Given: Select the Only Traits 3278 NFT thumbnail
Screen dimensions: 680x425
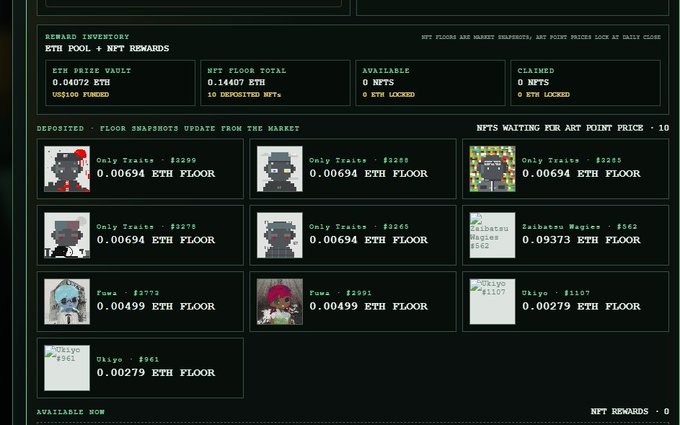Looking at the screenshot, I should tap(67, 235).
